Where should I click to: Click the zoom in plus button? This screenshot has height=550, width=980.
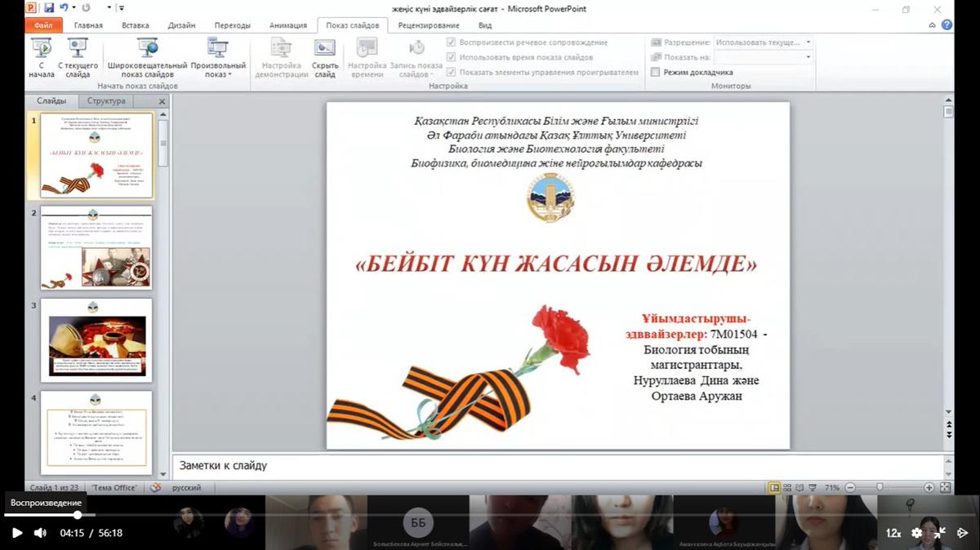929,487
